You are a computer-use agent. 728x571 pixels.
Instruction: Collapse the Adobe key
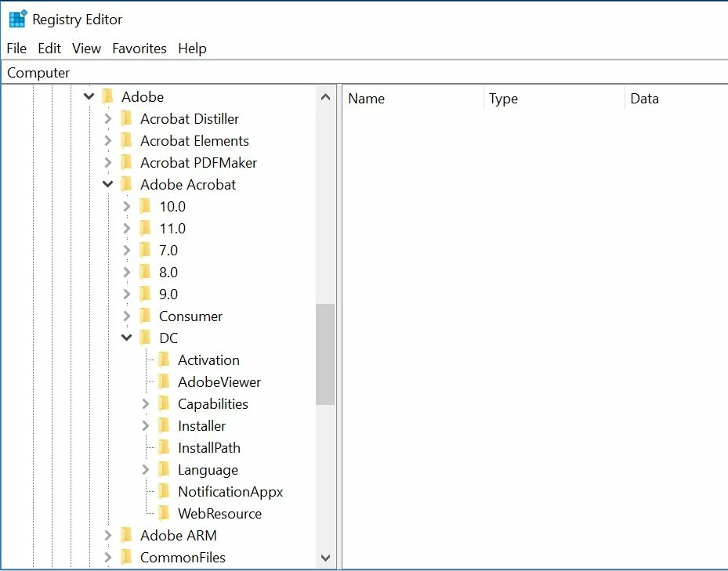89,96
